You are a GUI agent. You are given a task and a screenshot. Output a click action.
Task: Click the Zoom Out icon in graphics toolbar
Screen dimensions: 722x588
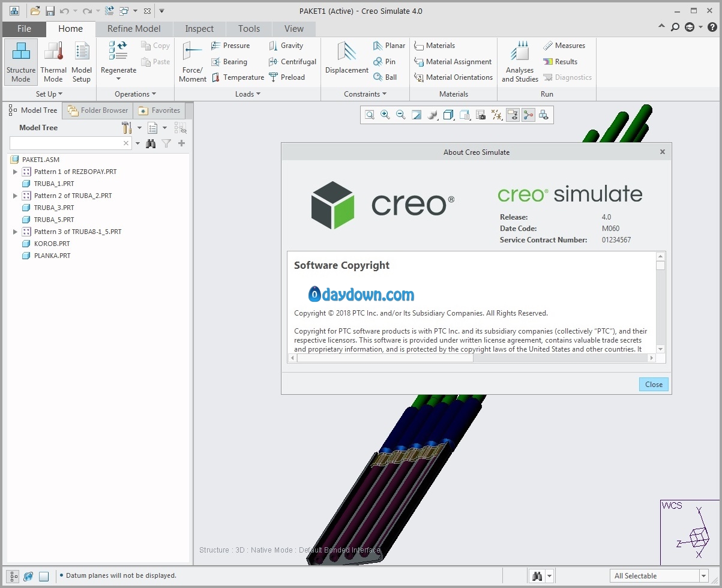(401, 115)
